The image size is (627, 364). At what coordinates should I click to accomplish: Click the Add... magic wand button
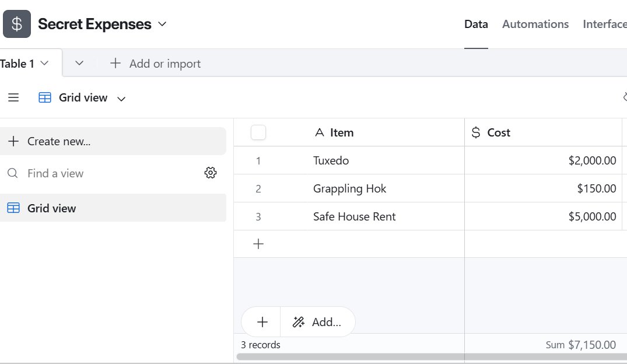point(317,322)
